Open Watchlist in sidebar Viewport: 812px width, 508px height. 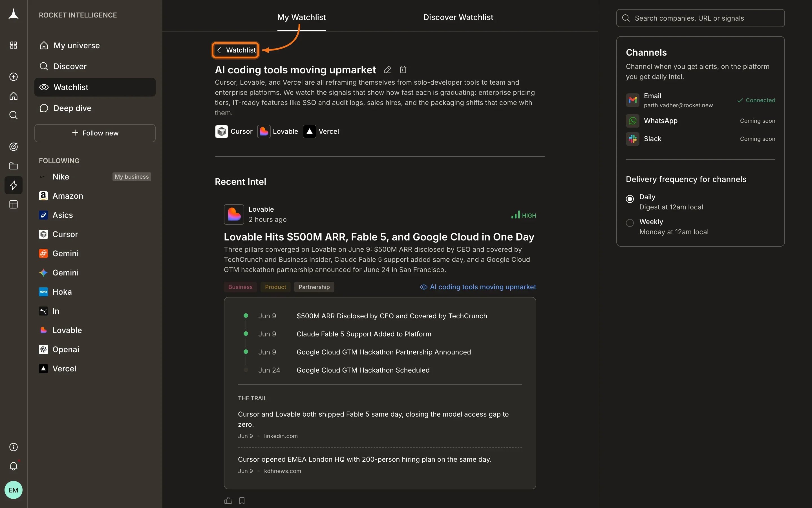[95, 87]
